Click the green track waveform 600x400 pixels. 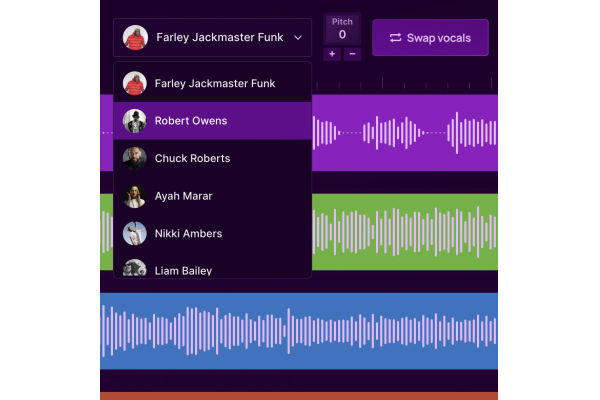[405, 232]
